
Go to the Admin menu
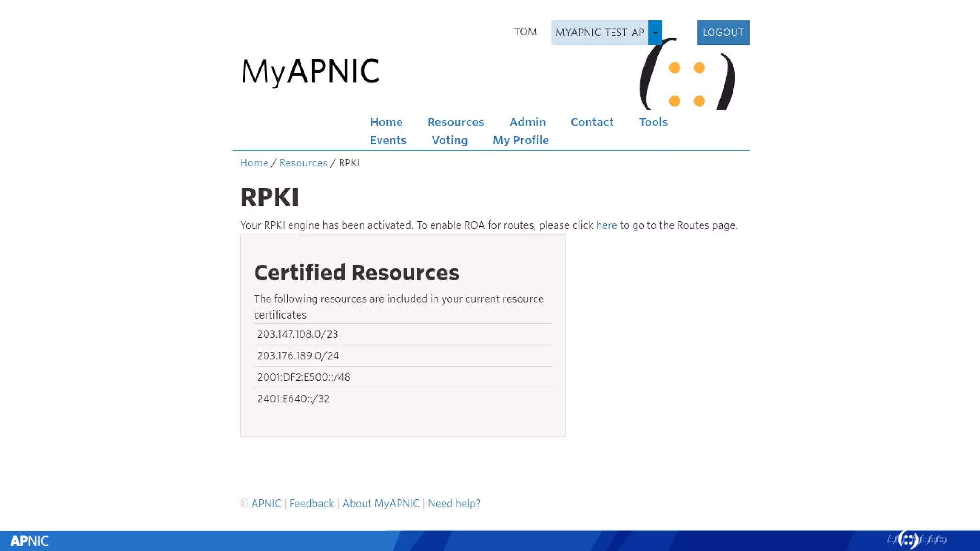527,122
